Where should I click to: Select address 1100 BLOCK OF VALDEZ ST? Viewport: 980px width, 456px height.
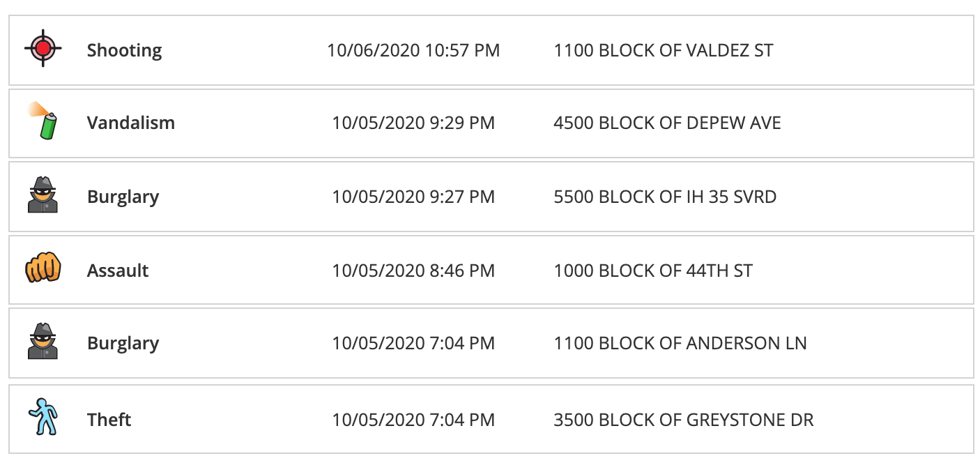click(664, 50)
